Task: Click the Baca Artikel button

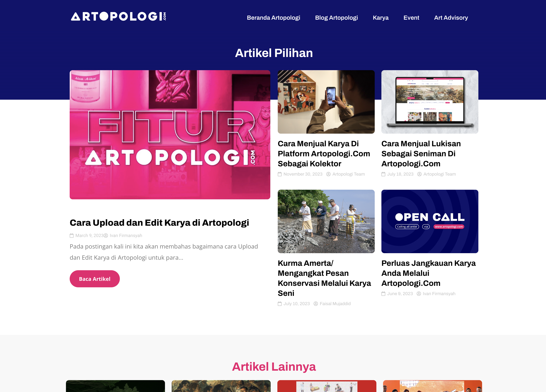Action: pyautogui.click(x=95, y=279)
